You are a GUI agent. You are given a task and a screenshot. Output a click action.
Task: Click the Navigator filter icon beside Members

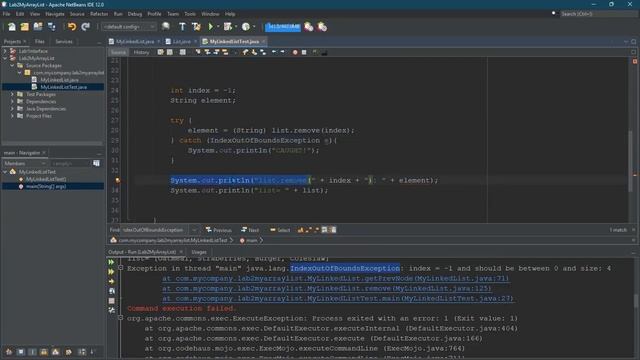(x=96, y=163)
